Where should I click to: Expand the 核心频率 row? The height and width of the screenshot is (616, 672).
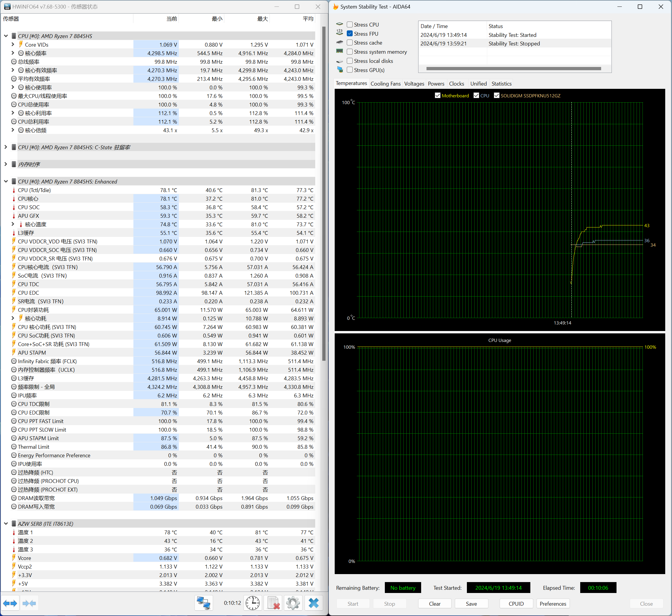pos(13,53)
